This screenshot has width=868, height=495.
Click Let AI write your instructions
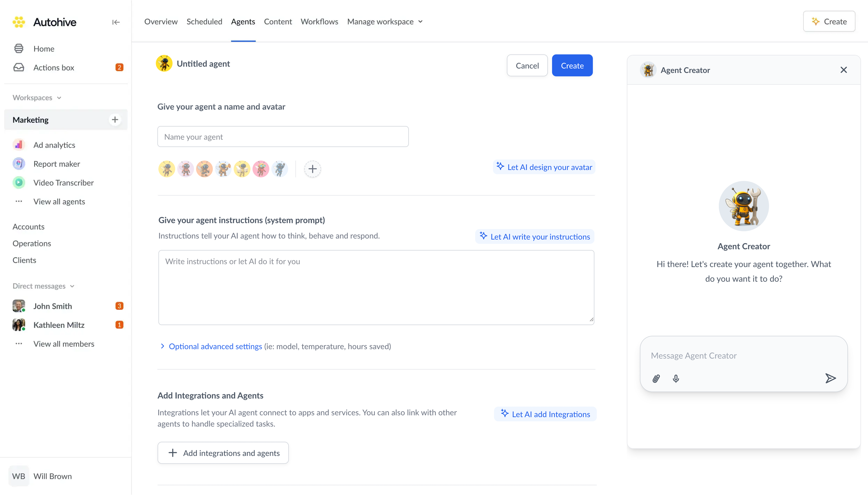pos(534,237)
